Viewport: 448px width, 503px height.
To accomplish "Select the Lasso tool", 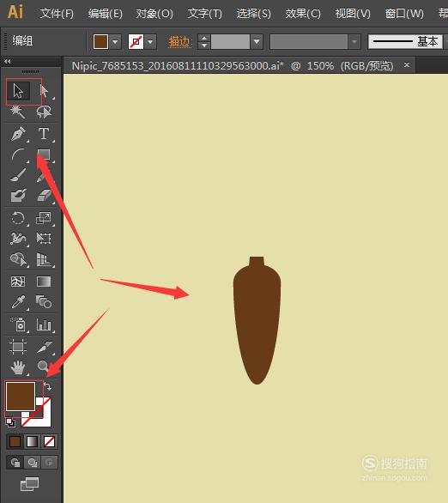I will [x=44, y=112].
